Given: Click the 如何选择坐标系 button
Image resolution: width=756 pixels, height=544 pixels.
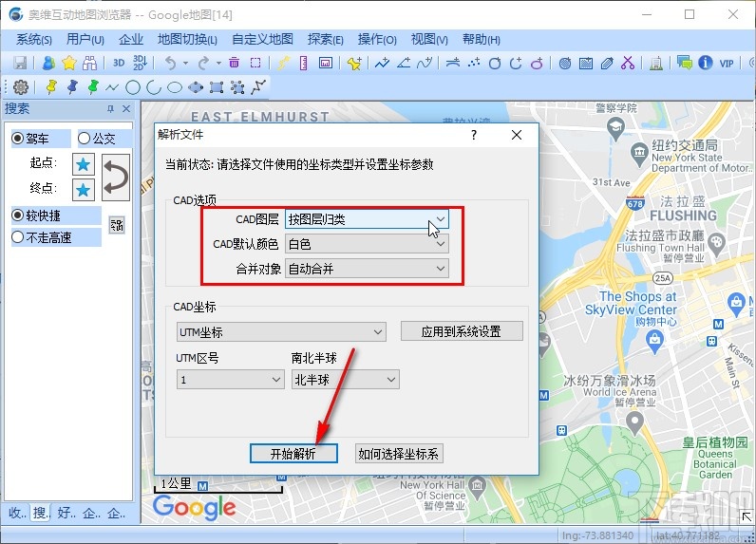Looking at the screenshot, I should [398, 454].
